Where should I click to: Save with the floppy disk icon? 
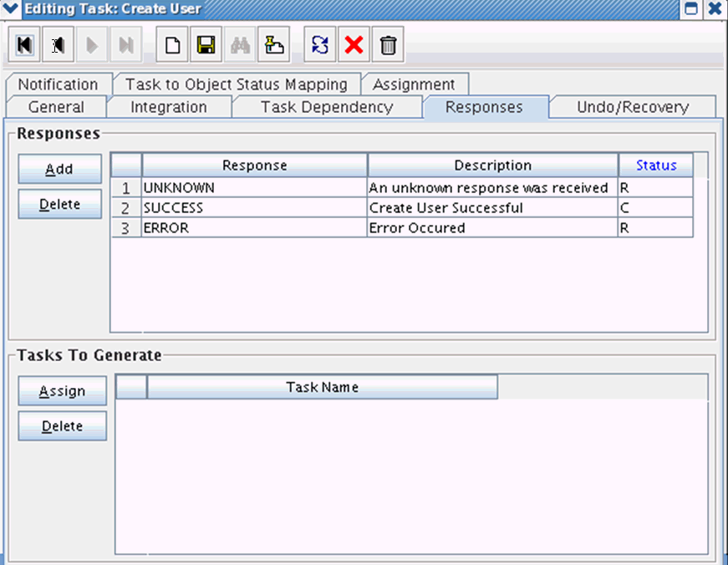pyautogui.click(x=206, y=45)
